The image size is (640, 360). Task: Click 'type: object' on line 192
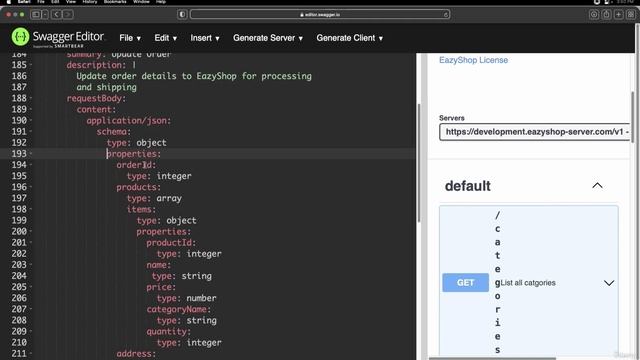pyautogui.click(x=136, y=143)
